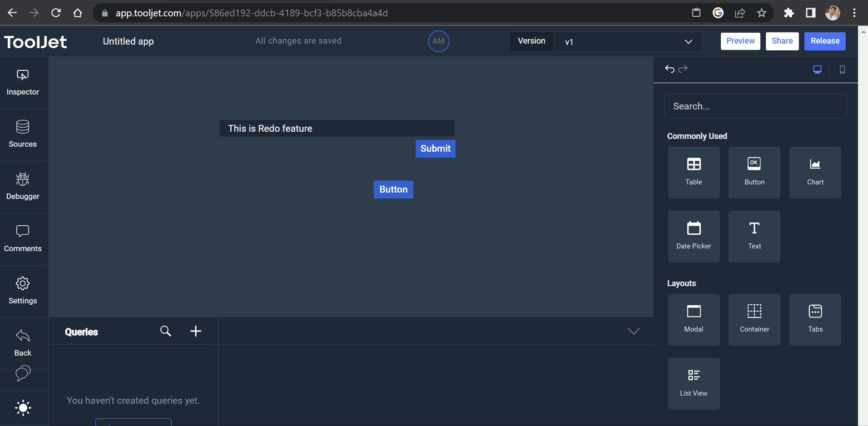Image resolution: width=868 pixels, height=426 pixels.
Task: Select the Table widget
Action: (x=694, y=172)
